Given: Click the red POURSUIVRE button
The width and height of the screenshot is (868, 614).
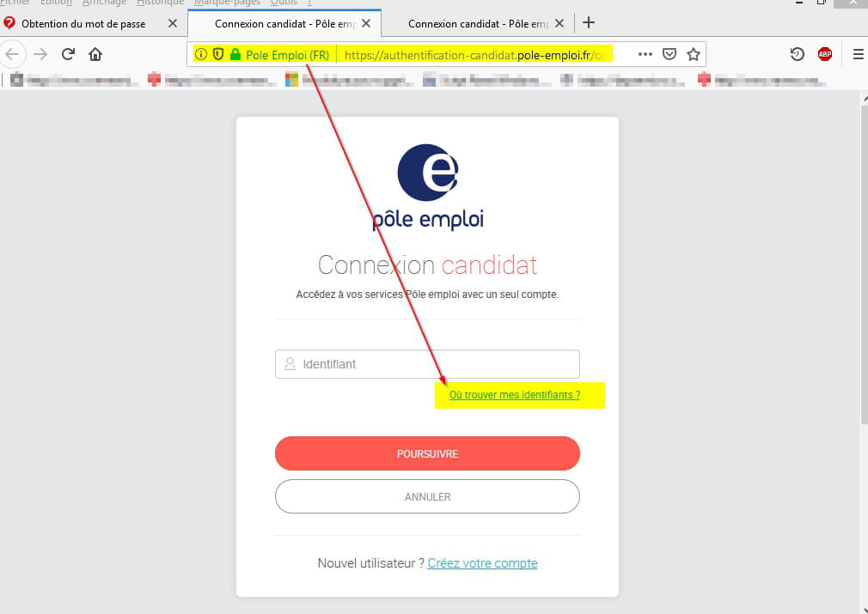Looking at the screenshot, I should coord(427,453).
